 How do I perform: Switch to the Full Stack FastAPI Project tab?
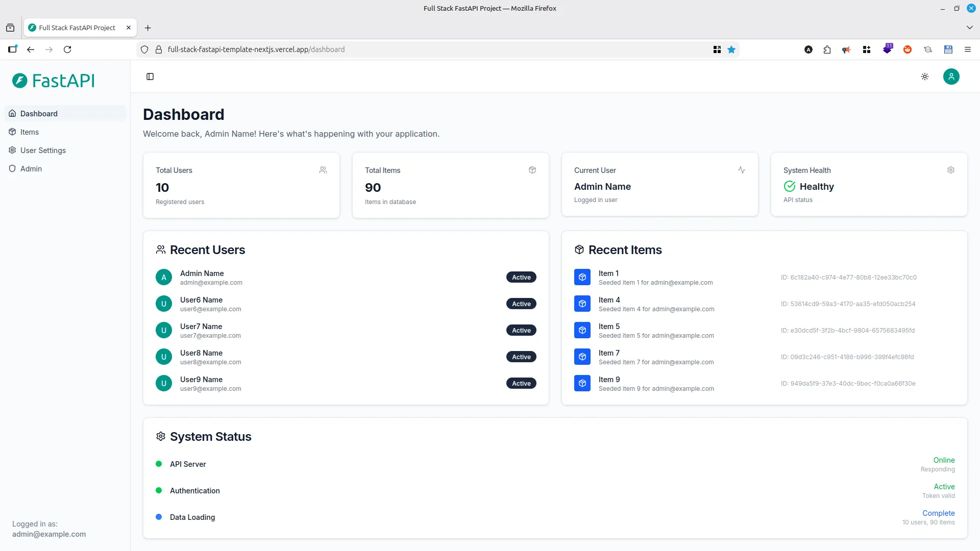click(x=77, y=27)
